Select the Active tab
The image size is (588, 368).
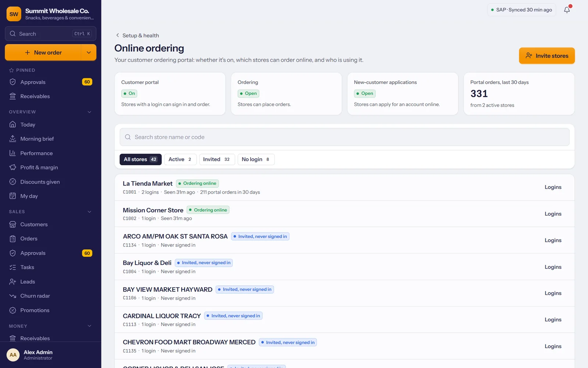click(180, 159)
